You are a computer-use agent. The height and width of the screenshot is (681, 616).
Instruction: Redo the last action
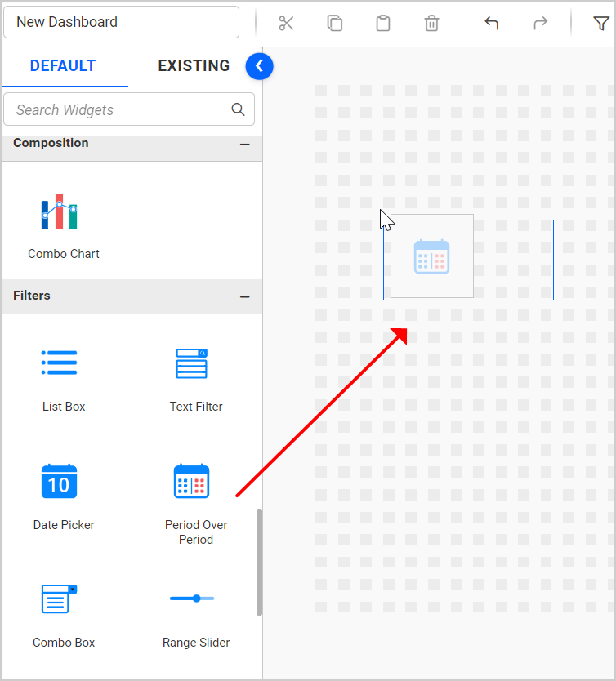tap(540, 23)
